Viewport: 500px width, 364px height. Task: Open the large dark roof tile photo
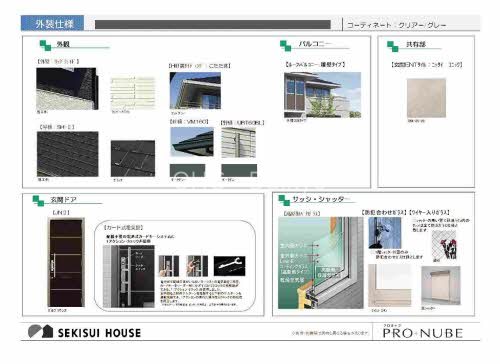click(x=68, y=154)
